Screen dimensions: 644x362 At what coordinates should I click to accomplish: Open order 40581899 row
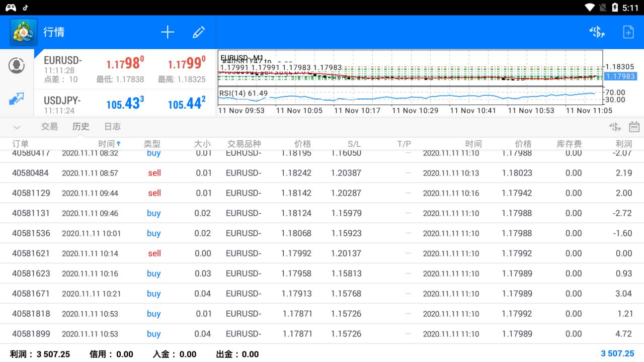(322, 334)
